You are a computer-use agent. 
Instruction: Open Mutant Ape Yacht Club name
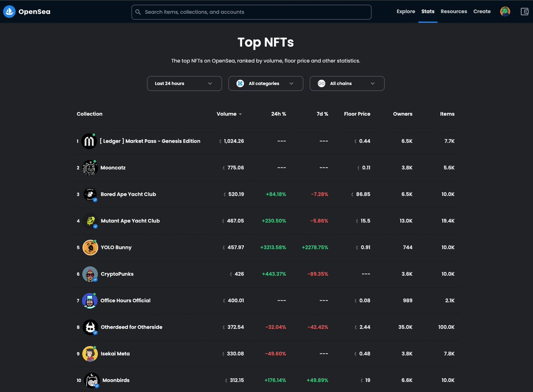click(x=130, y=221)
